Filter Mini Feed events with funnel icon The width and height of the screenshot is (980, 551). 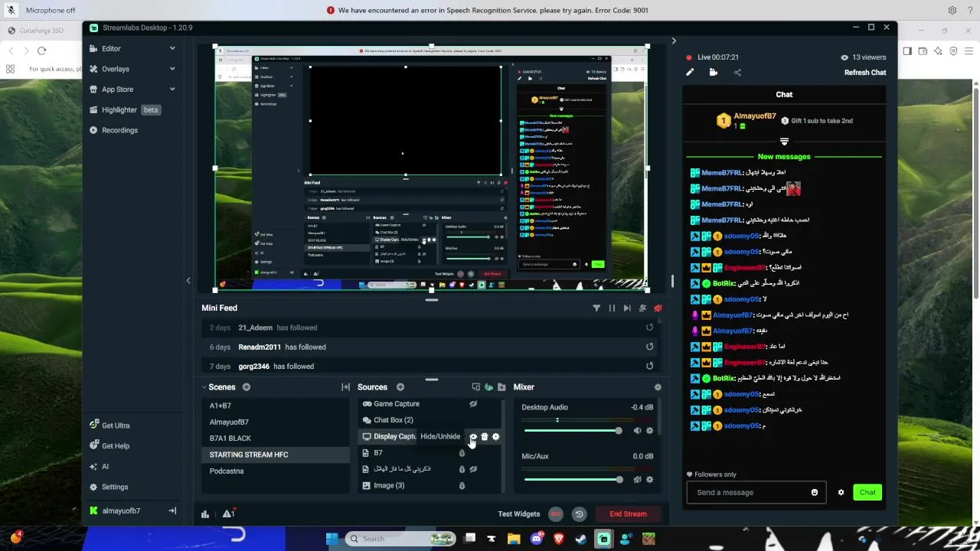click(596, 308)
